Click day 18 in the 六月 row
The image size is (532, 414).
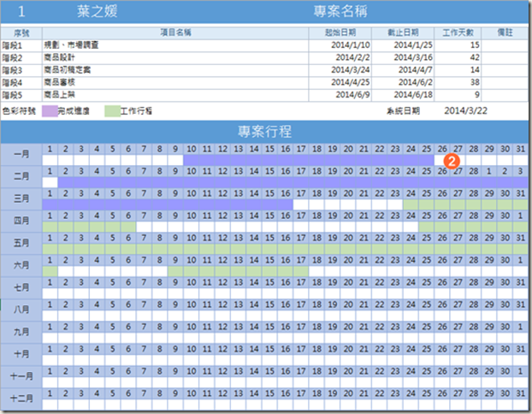317,260
